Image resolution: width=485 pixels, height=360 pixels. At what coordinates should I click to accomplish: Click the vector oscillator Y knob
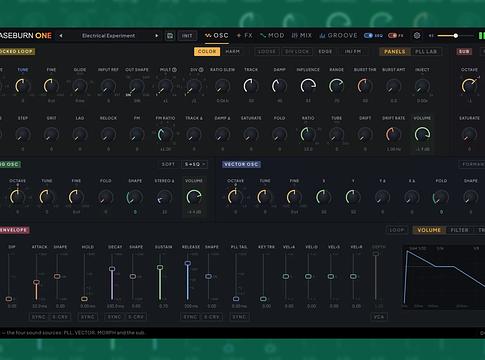(x=353, y=197)
